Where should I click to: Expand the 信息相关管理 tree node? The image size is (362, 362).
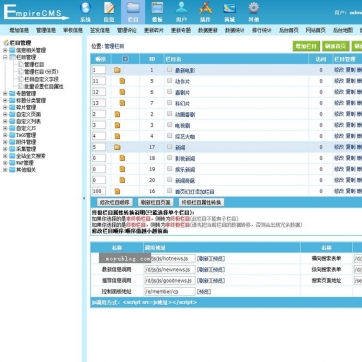click(5, 50)
